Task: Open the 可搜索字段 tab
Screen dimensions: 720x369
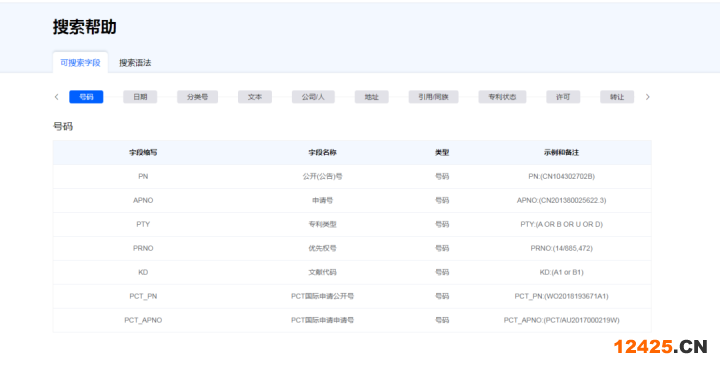Action: coord(80,62)
